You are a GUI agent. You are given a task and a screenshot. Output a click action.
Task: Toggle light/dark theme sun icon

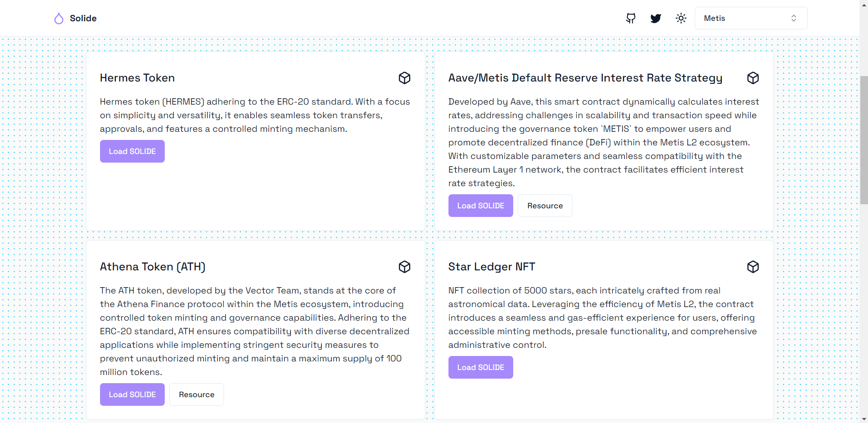tap(681, 18)
